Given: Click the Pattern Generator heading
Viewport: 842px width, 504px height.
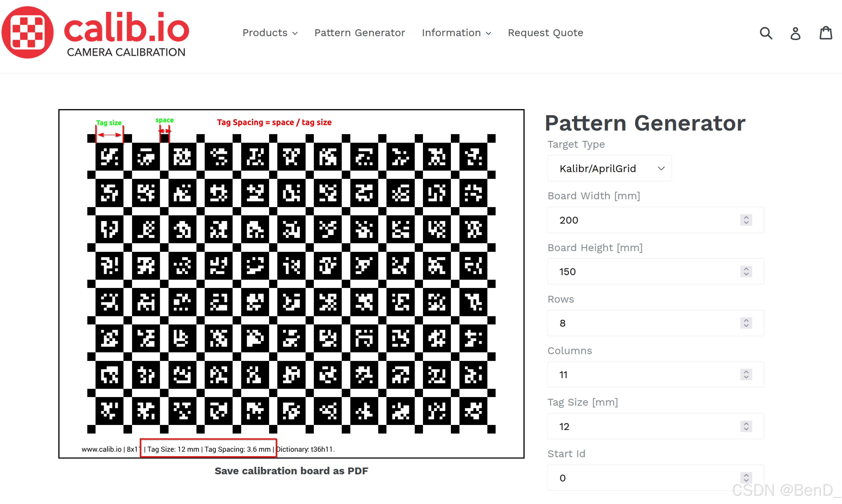Looking at the screenshot, I should 645,123.
